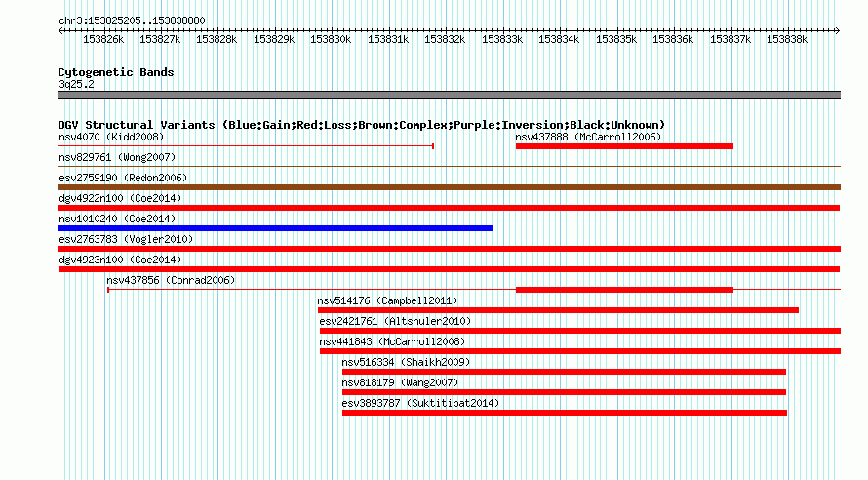
Task: Click the thick segment of nsv437856 bar
Action: click(x=624, y=290)
